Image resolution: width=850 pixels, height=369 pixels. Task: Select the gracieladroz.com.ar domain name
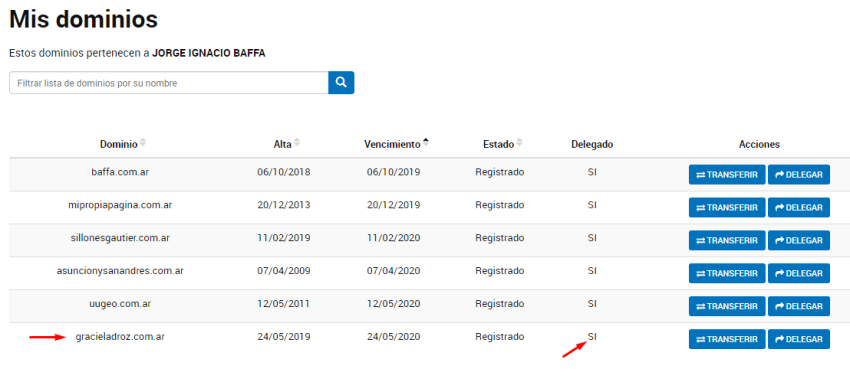pos(120,336)
